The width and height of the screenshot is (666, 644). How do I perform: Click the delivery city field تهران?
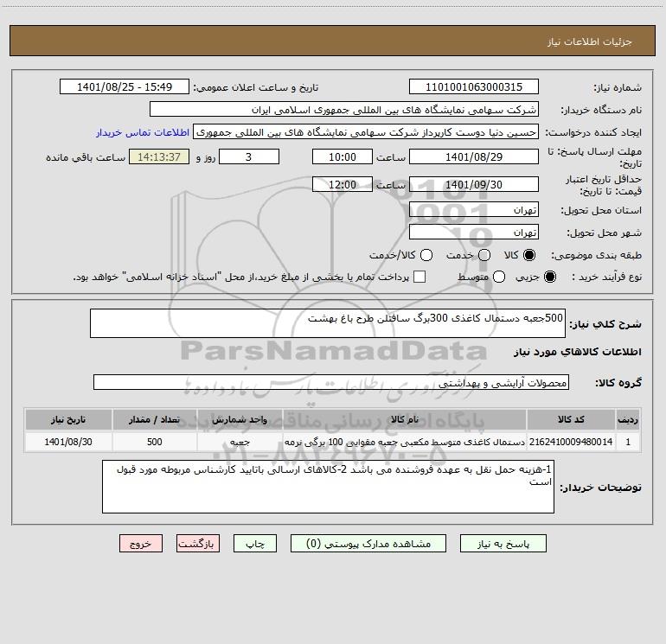tap(474, 232)
